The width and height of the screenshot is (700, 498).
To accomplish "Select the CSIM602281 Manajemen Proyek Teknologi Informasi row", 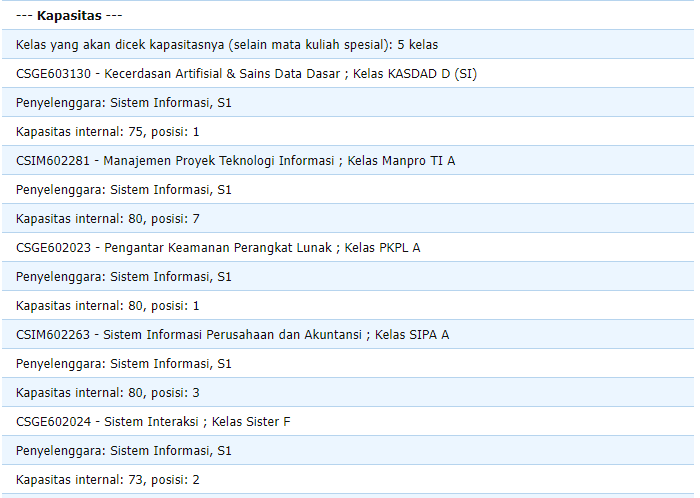I will 348,160.
